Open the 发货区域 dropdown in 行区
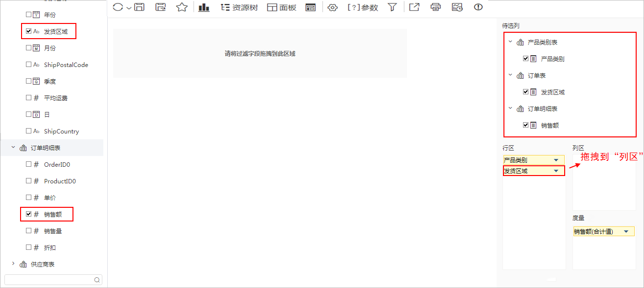 point(556,171)
